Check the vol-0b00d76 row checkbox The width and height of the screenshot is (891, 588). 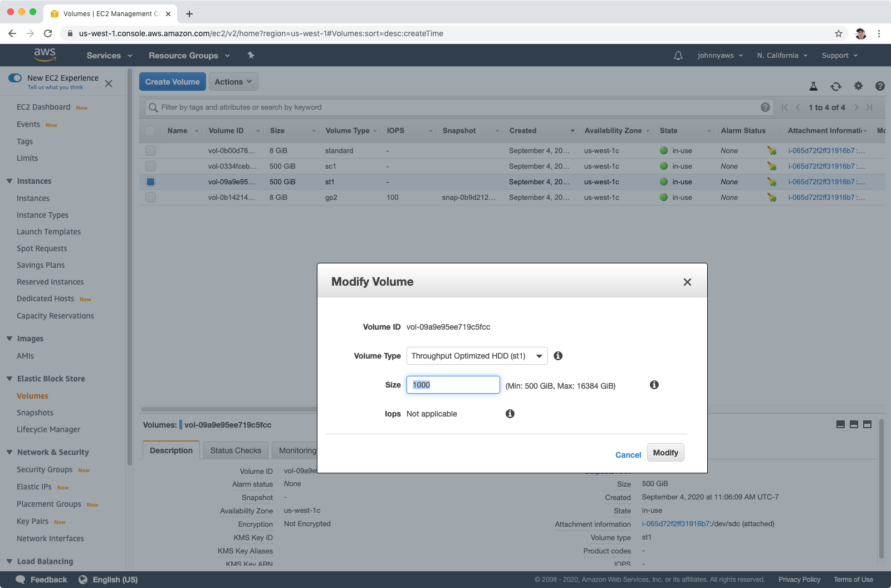(150, 150)
